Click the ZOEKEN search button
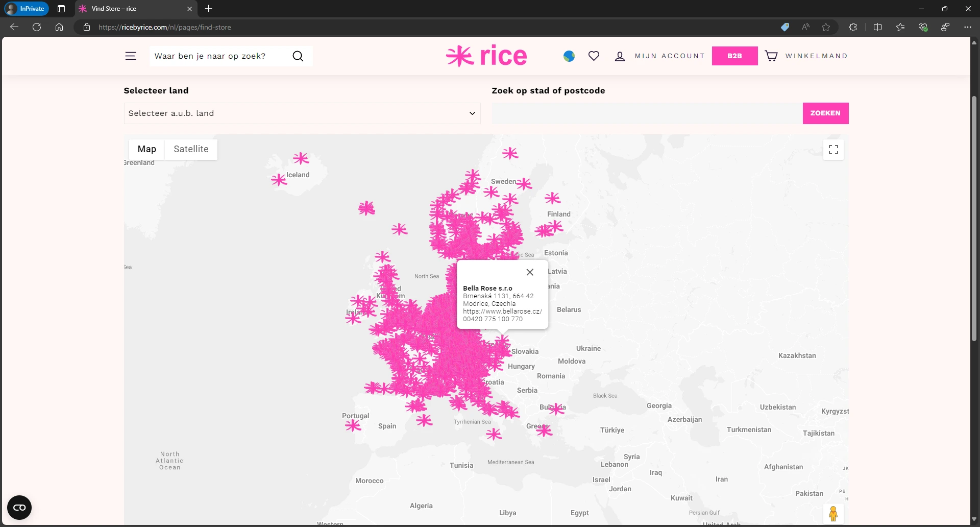Screen dimensions: 980x527 click(825, 113)
